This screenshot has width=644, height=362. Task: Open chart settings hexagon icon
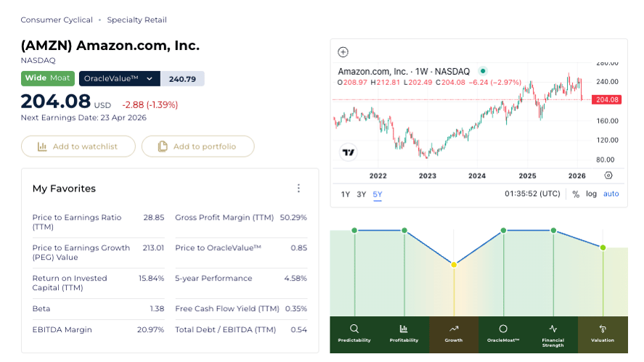[608, 176]
